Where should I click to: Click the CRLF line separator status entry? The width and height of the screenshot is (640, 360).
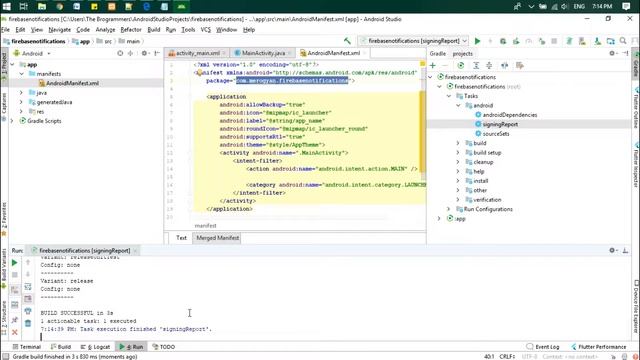[507, 356]
